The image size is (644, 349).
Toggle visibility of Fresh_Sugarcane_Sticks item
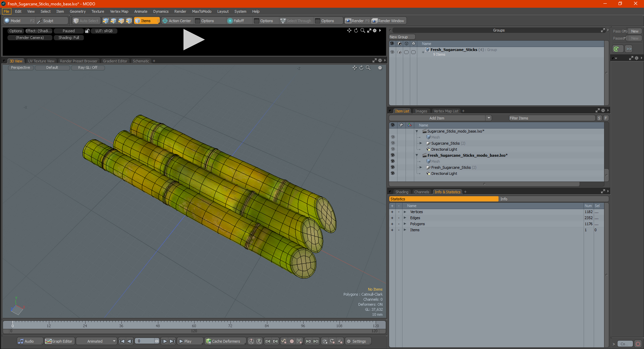392,167
